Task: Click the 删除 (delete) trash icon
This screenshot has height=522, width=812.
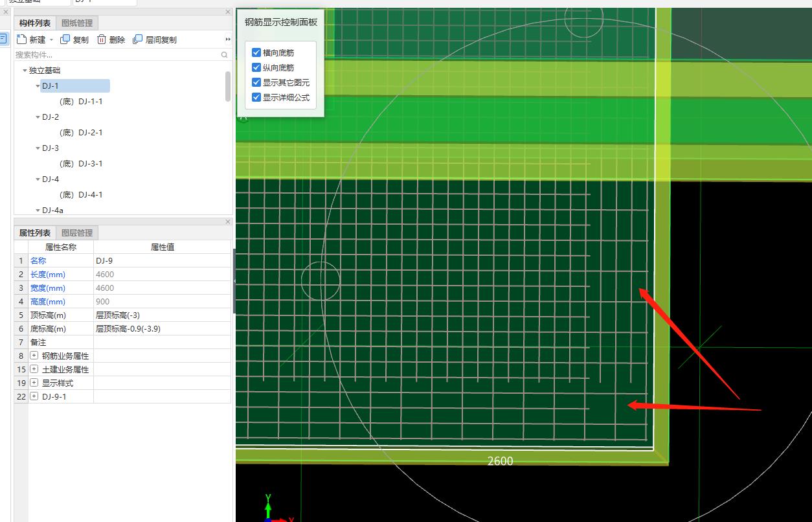Action: pos(102,40)
